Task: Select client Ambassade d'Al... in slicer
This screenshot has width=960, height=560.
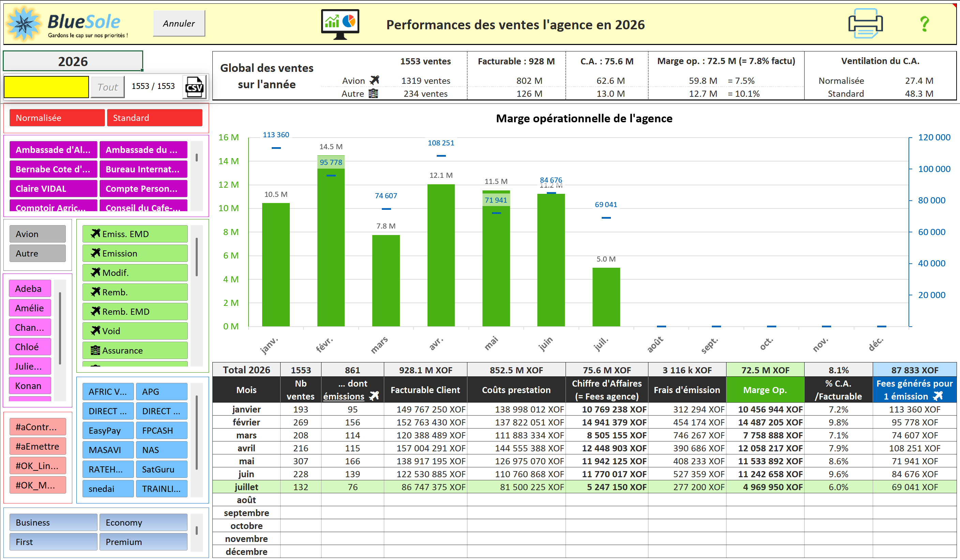Action: 53,150
